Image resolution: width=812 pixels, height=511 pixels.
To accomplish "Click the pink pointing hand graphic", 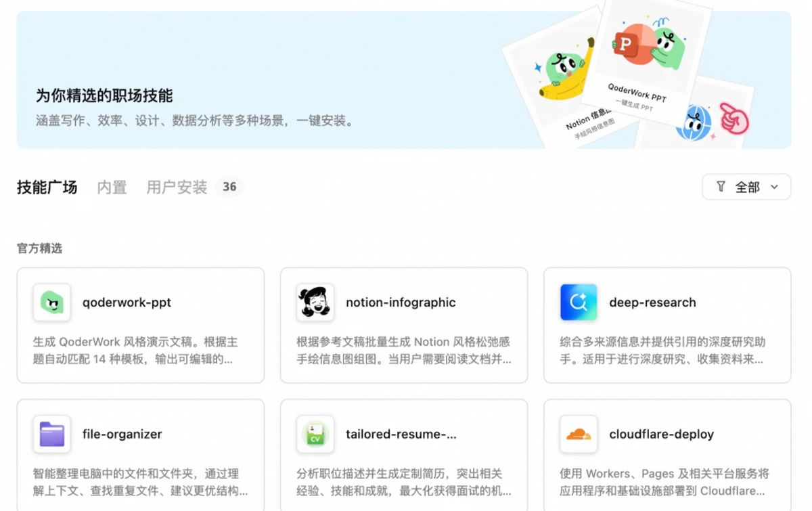I will pos(734,118).
